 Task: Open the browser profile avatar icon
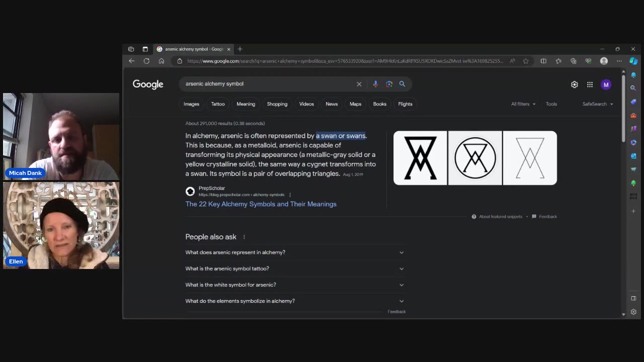pyautogui.click(x=604, y=61)
